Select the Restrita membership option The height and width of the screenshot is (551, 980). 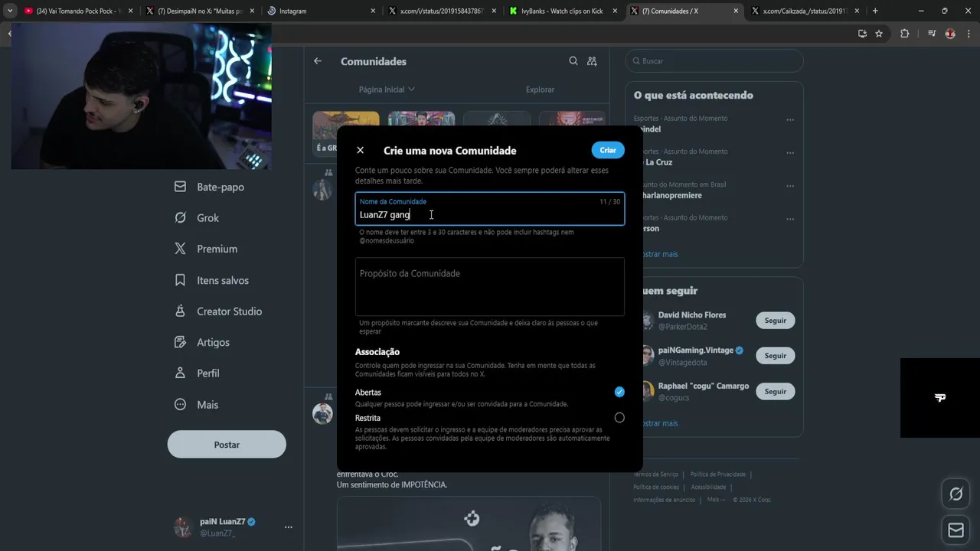click(x=619, y=418)
